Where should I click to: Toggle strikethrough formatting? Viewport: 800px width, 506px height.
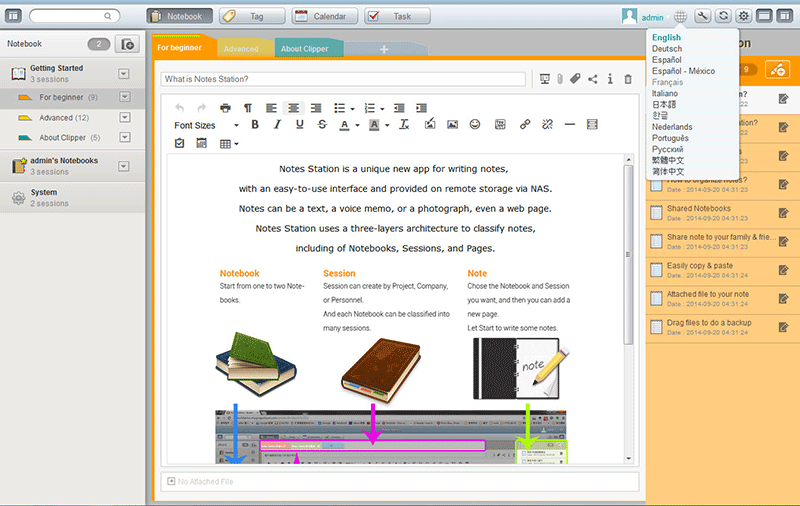click(321, 125)
